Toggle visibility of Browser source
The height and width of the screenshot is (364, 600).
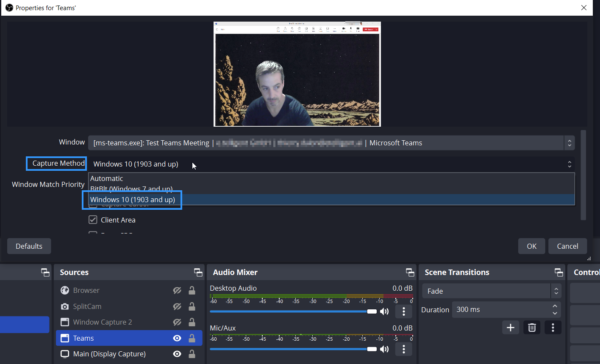point(177,290)
